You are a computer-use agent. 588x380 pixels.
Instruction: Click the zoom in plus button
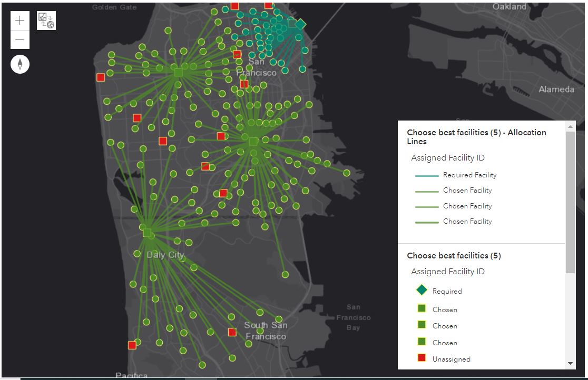point(19,21)
